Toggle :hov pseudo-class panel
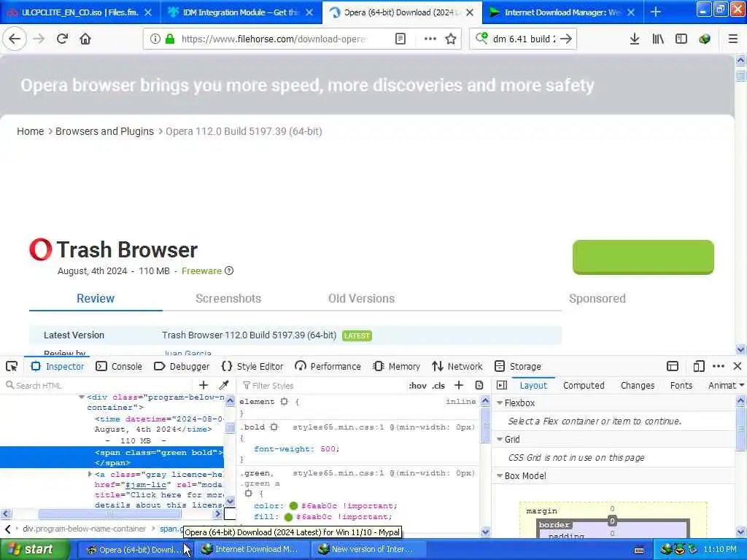This screenshot has height=560, width=747. (417, 386)
